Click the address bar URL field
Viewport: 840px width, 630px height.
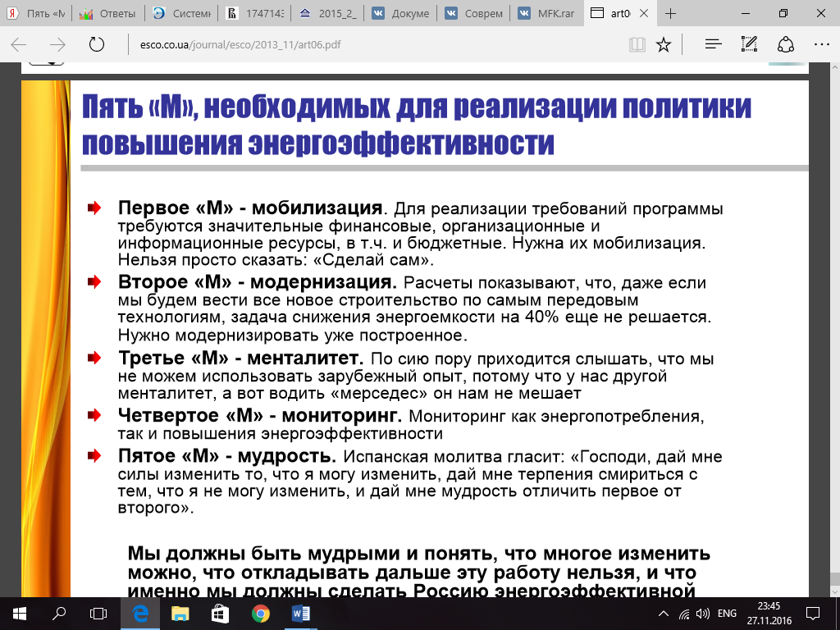click(x=375, y=44)
